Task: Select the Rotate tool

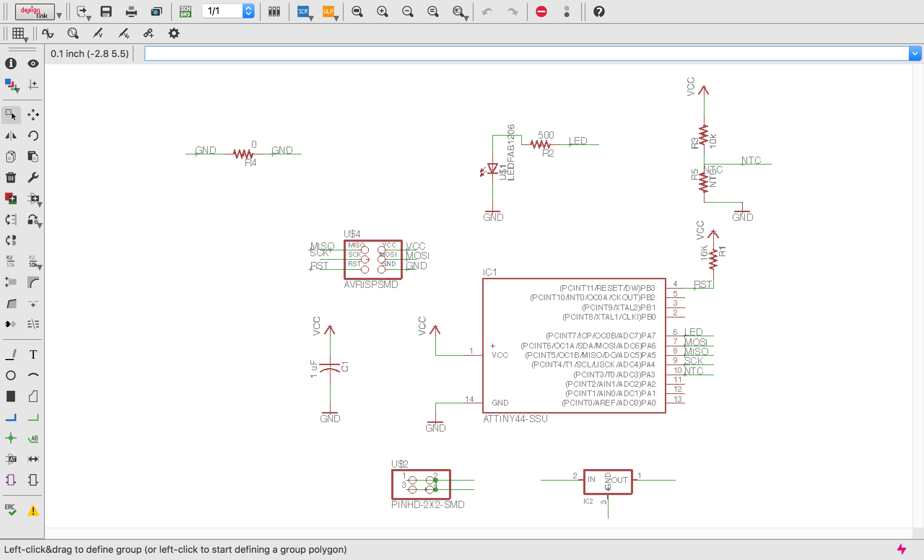Action: pos(33,135)
